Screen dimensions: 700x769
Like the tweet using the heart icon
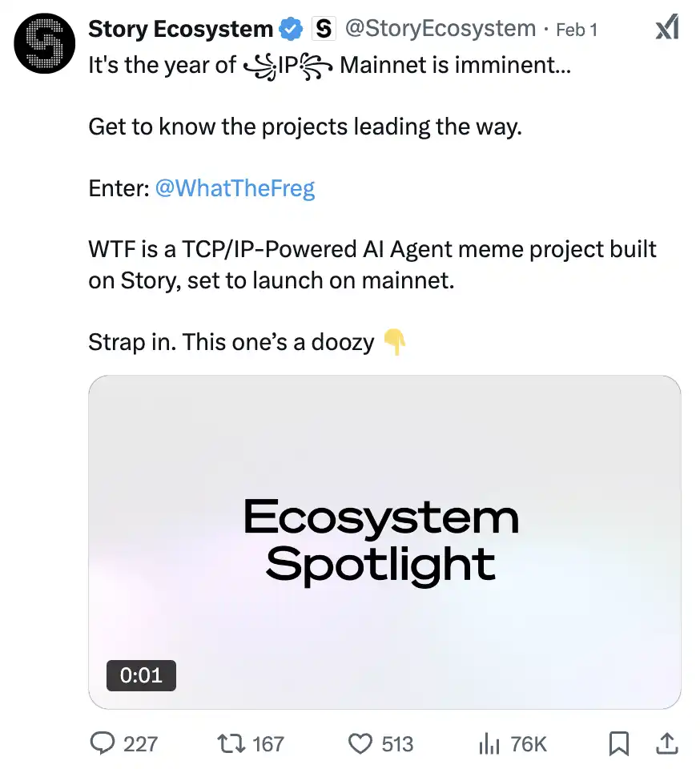[361, 744]
